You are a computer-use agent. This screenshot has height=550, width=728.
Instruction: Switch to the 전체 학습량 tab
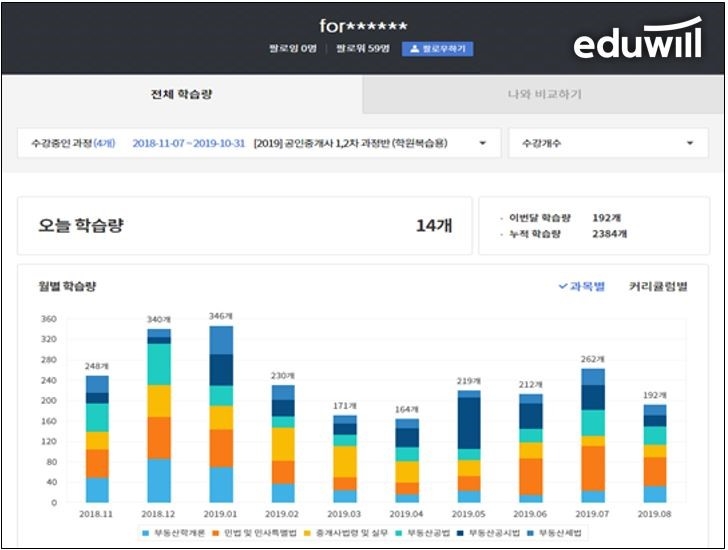coord(181,95)
